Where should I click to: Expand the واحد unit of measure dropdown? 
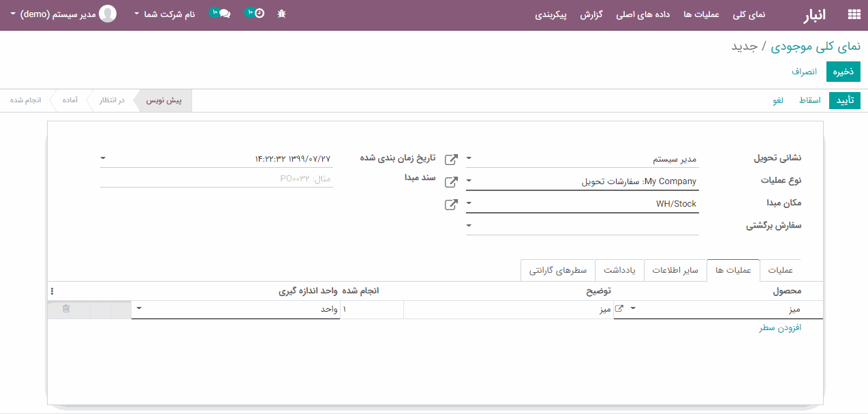pos(140,309)
